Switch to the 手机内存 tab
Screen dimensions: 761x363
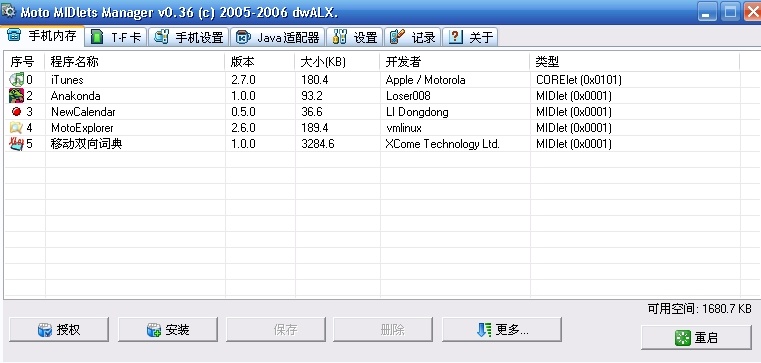(43, 36)
